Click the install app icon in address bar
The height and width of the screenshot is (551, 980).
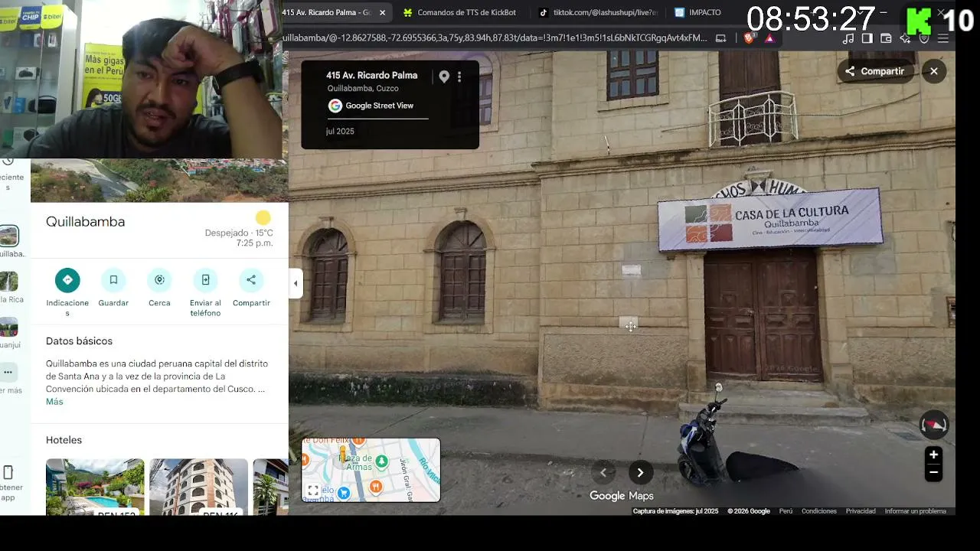(x=720, y=38)
